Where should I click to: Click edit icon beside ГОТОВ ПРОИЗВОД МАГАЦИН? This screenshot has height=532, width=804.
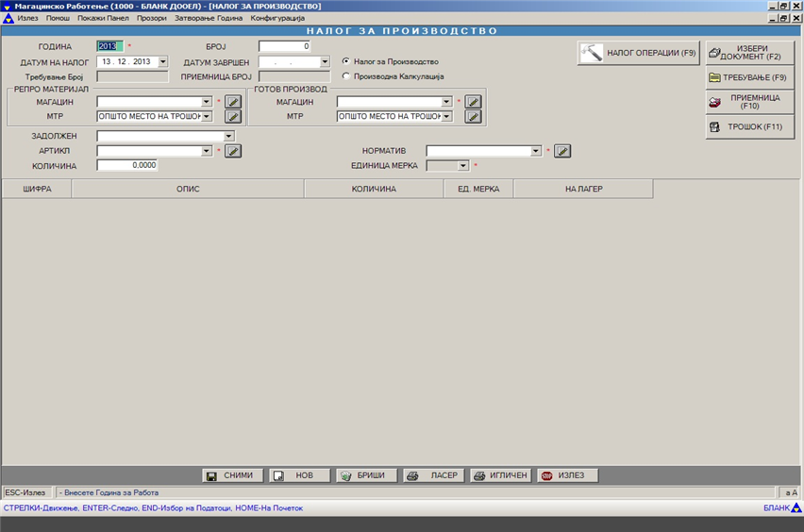point(474,102)
